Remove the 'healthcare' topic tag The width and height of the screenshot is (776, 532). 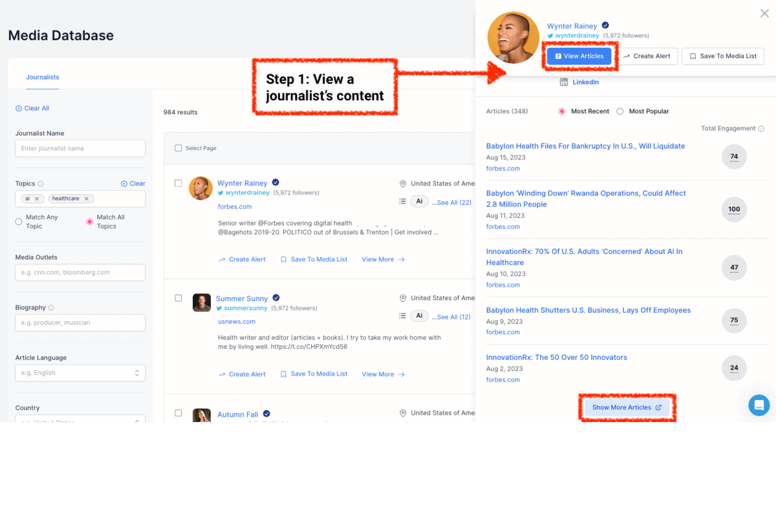point(87,199)
